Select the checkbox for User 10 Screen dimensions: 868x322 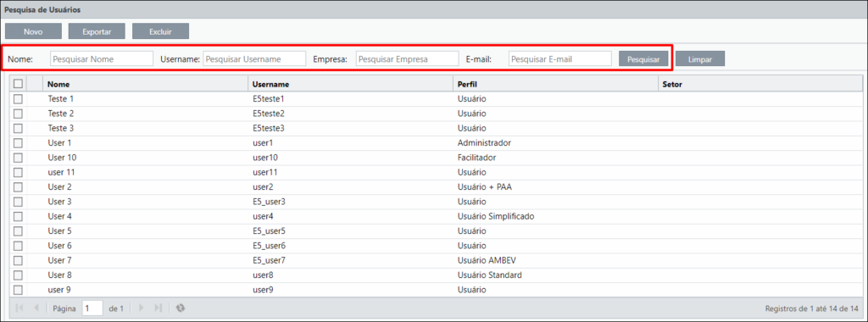tap(19, 158)
